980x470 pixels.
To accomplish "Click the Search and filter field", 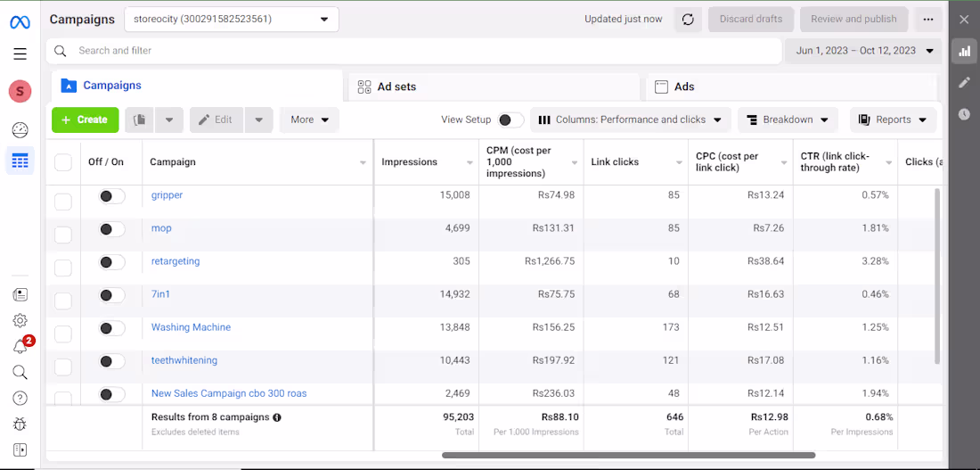I will click(x=414, y=51).
